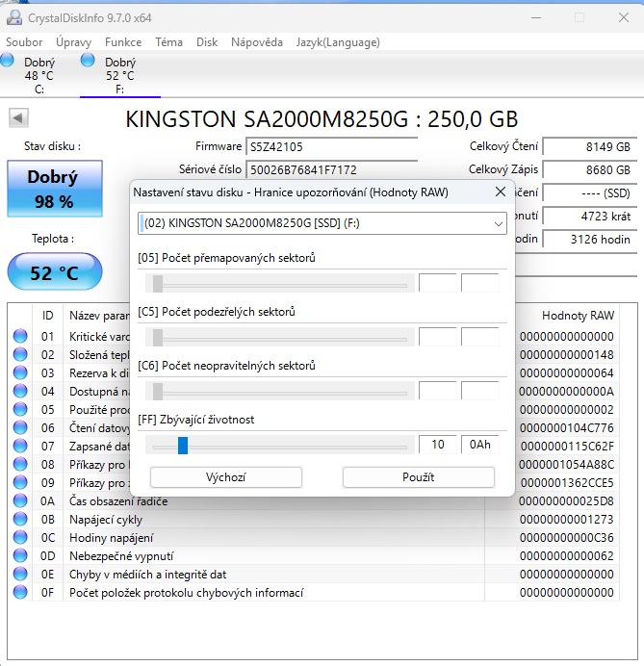Click the Firmware field S5Z42105
The width and height of the screenshot is (644, 666).
(x=332, y=147)
